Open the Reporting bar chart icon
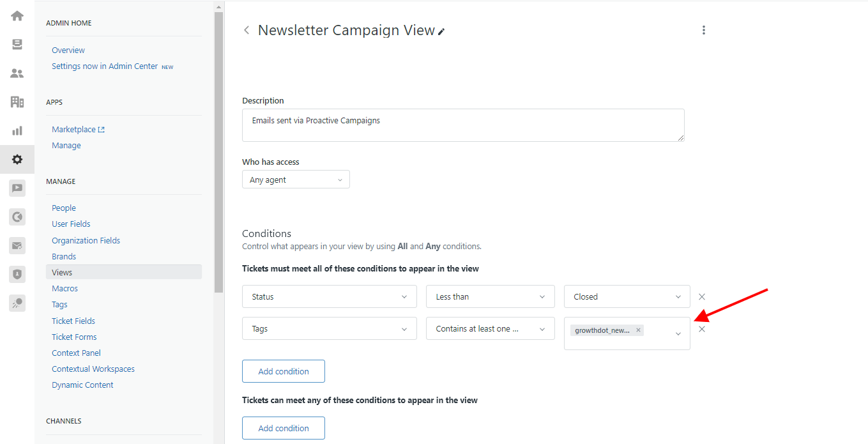The height and width of the screenshot is (444, 868). point(17,130)
